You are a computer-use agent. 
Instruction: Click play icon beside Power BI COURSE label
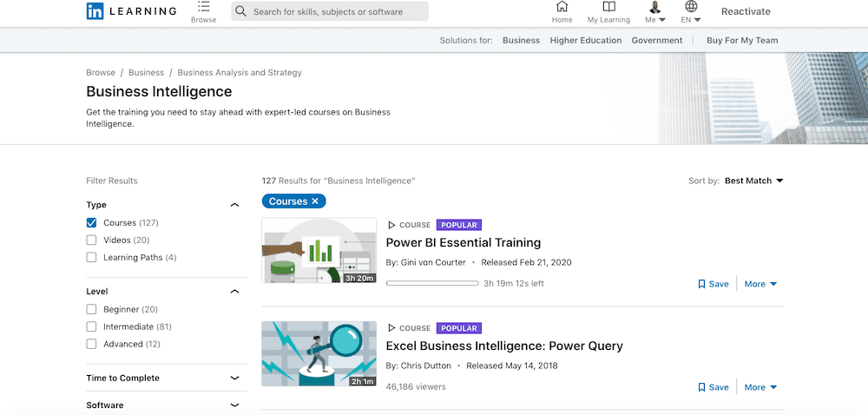391,225
